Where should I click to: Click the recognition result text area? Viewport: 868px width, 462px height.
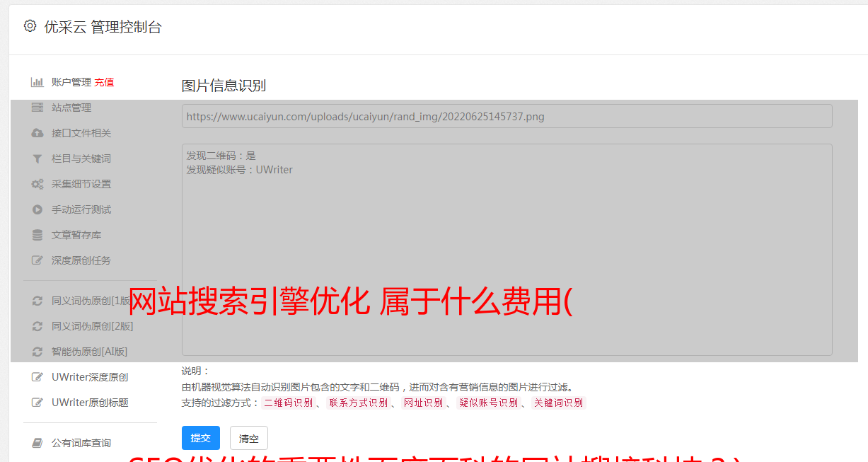(x=507, y=250)
